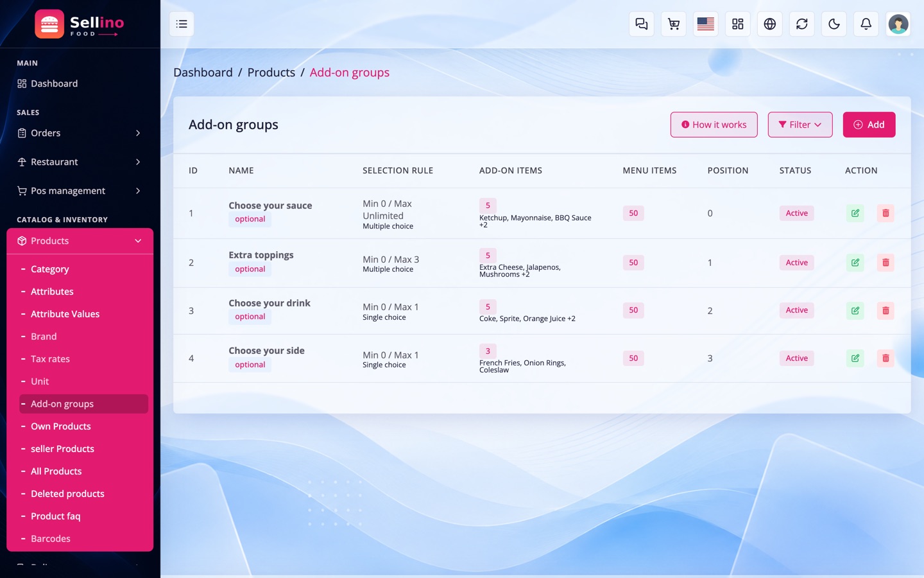Screen dimensions: 924x578
Task: Click the globe website icon
Action: click(x=770, y=24)
